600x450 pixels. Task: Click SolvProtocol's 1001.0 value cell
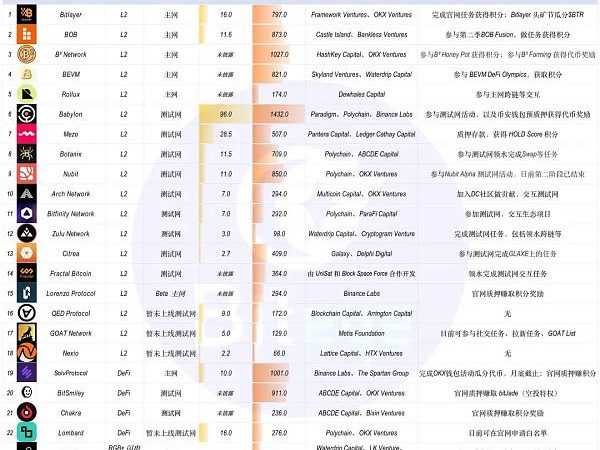pos(279,373)
